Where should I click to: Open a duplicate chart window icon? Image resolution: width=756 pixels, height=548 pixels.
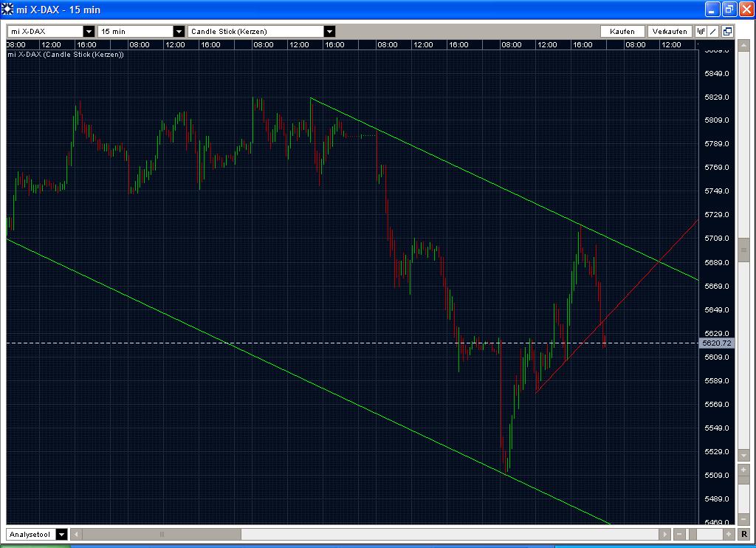(x=726, y=31)
